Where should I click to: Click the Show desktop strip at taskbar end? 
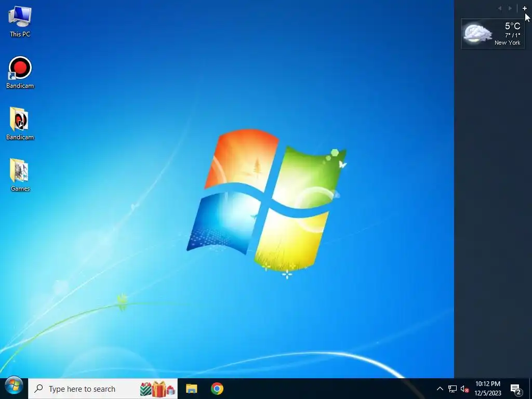pos(530,389)
